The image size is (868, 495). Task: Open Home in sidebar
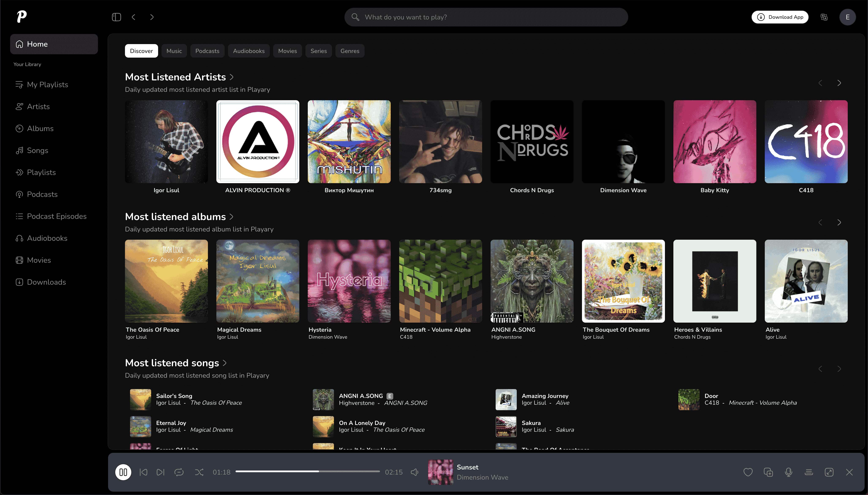click(x=54, y=44)
